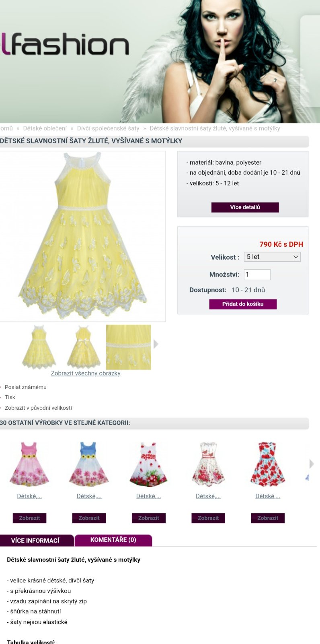Open Dívčí společenské šaty breadcrumb
The height and width of the screenshot is (644, 320).
[x=108, y=128]
